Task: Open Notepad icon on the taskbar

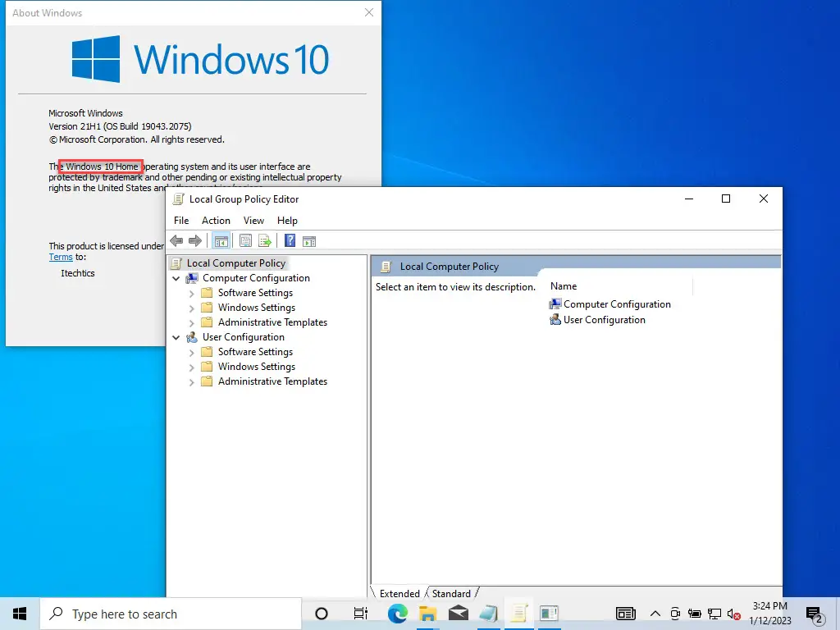Action: [x=489, y=614]
